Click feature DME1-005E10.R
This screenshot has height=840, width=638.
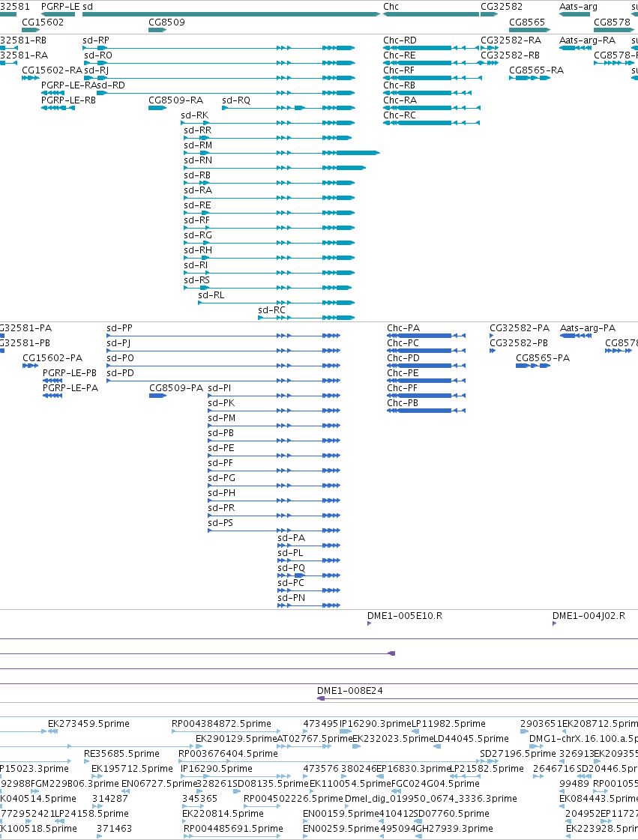405,615
